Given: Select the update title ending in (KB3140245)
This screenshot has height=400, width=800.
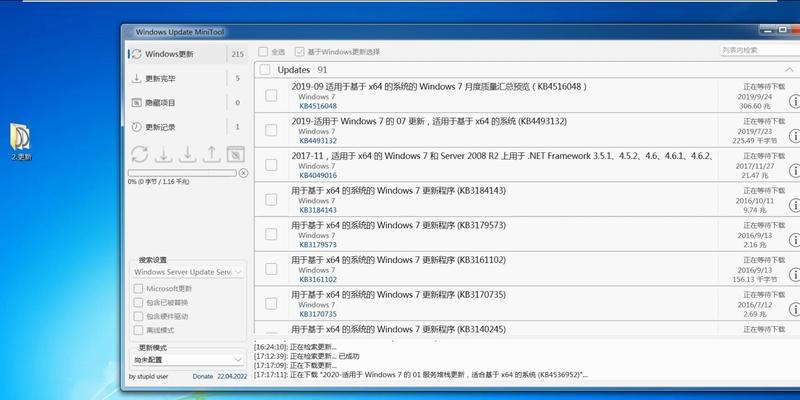Looking at the screenshot, I should pyautogui.click(x=398, y=330).
